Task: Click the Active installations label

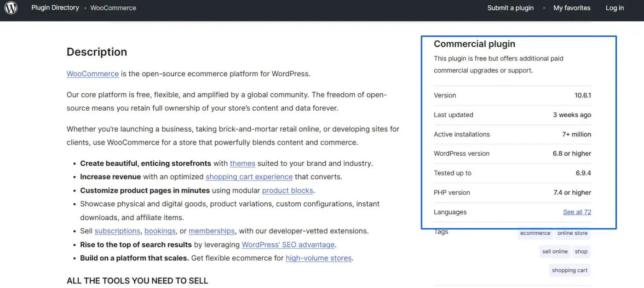Action: 462,134
